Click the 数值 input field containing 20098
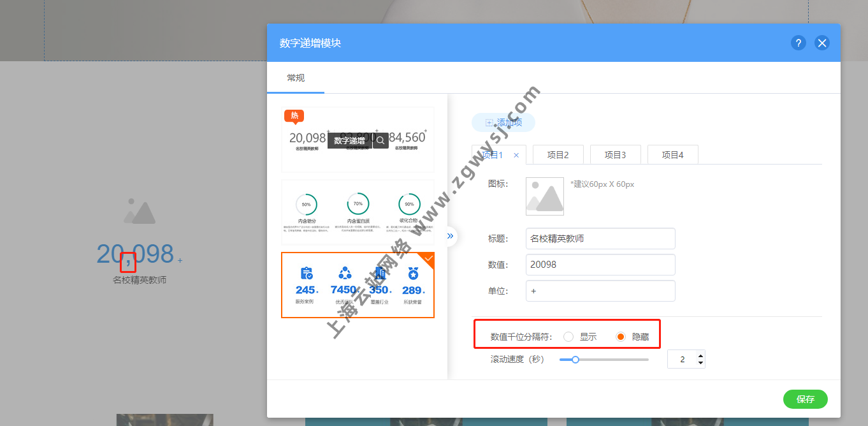Image resolution: width=868 pixels, height=426 pixels. [600, 265]
